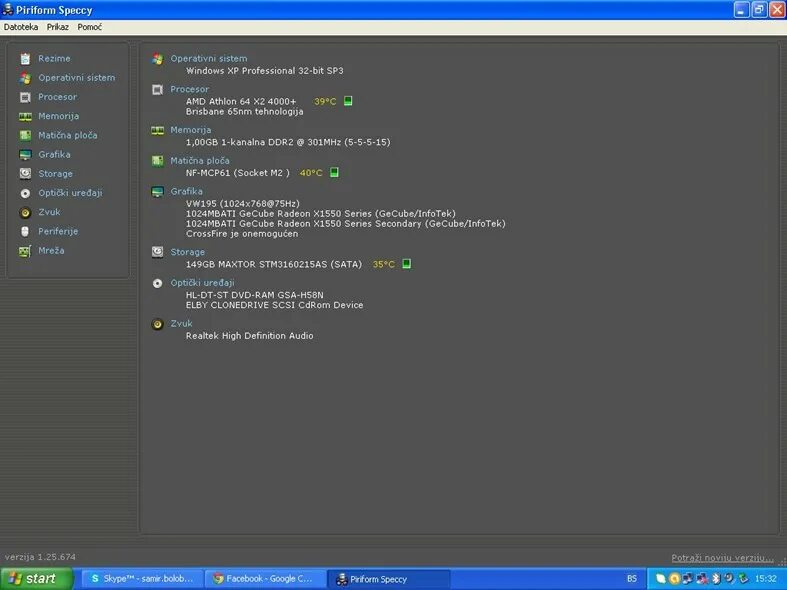Select the Zvuk speaker icon in sidebar

coord(25,213)
